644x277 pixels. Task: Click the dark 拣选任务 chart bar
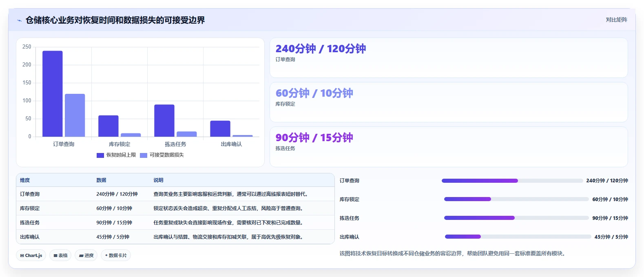[x=164, y=121]
